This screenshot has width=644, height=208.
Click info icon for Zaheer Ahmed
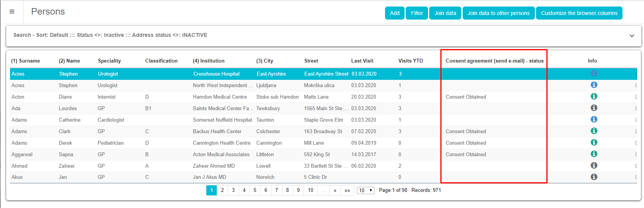(x=594, y=165)
